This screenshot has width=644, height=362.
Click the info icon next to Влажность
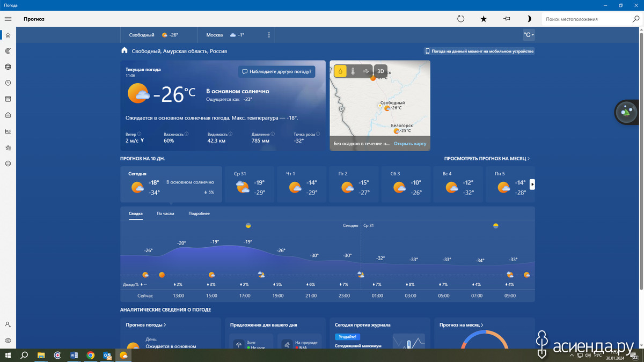click(186, 134)
